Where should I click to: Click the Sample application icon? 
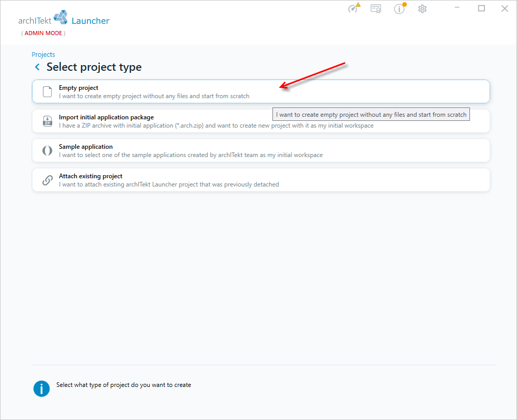coord(48,150)
